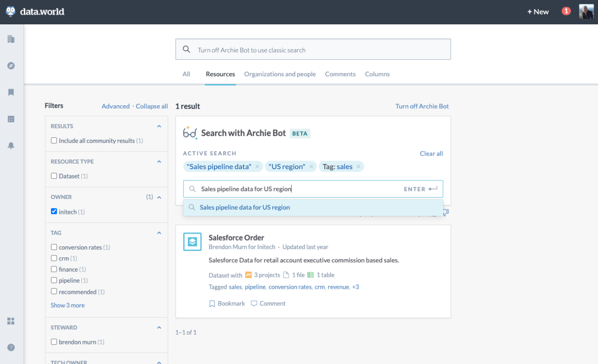Viewport: 598px width, 364px height.
Task: Click the red notification badge showing 1
Action: pos(566,11)
